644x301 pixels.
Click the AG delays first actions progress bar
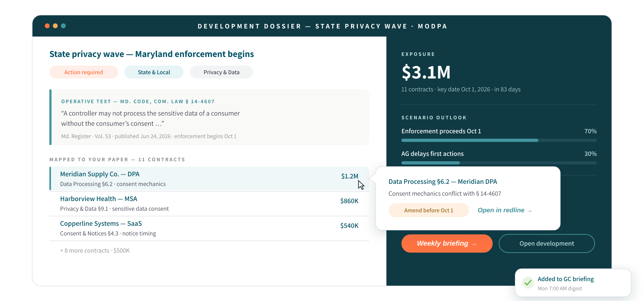click(x=499, y=163)
